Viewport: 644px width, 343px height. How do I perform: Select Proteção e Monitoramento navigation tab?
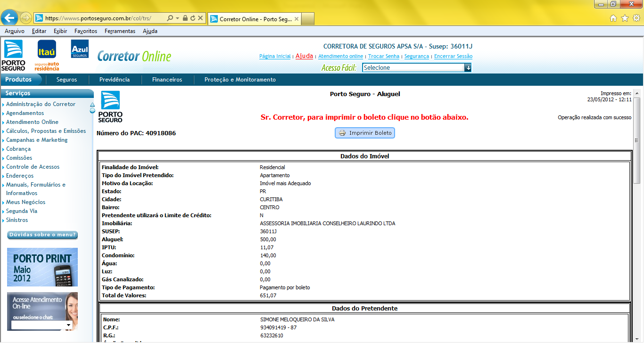(x=240, y=80)
